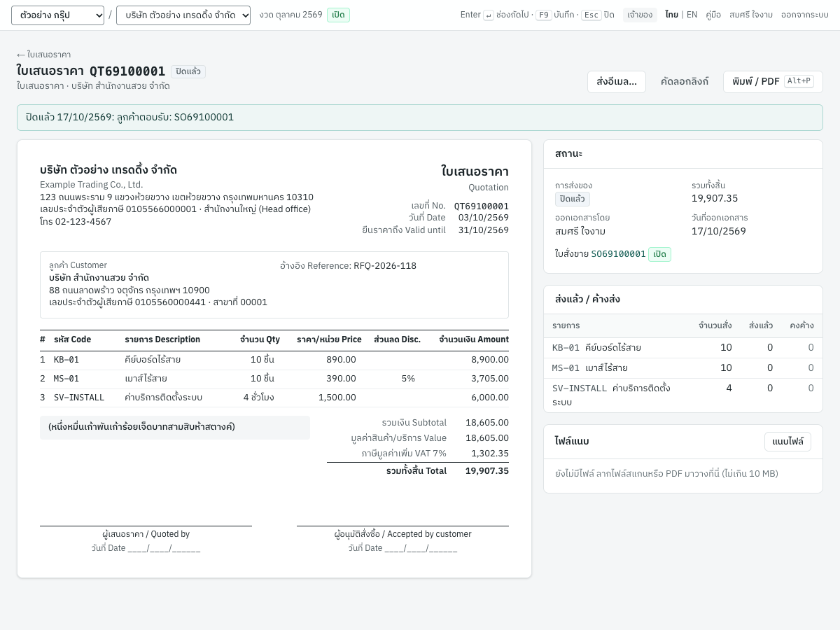Viewport: 840px width, 630px height.
Task: Click the แนบไฟล์ button
Action: [787, 442]
